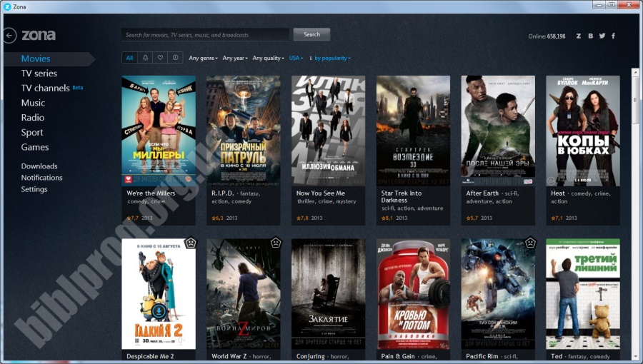Open the Any year dropdown

click(235, 58)
